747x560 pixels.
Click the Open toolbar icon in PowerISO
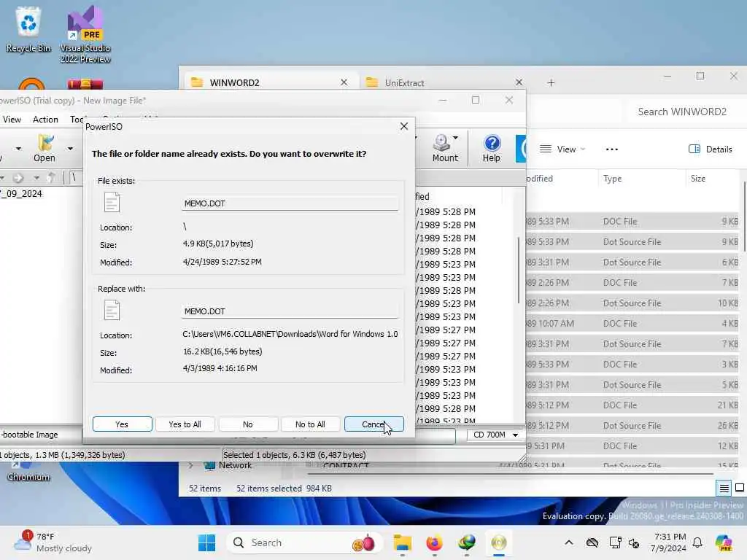44,148
